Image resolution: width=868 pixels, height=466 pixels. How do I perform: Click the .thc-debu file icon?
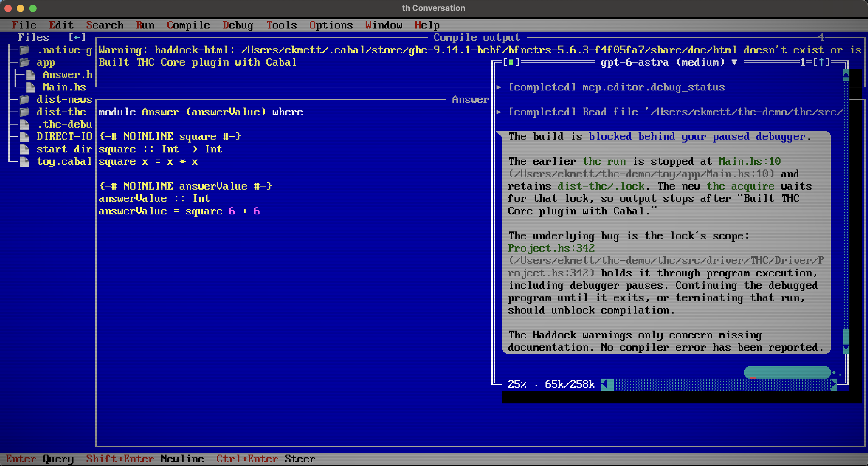click(24, 124)
